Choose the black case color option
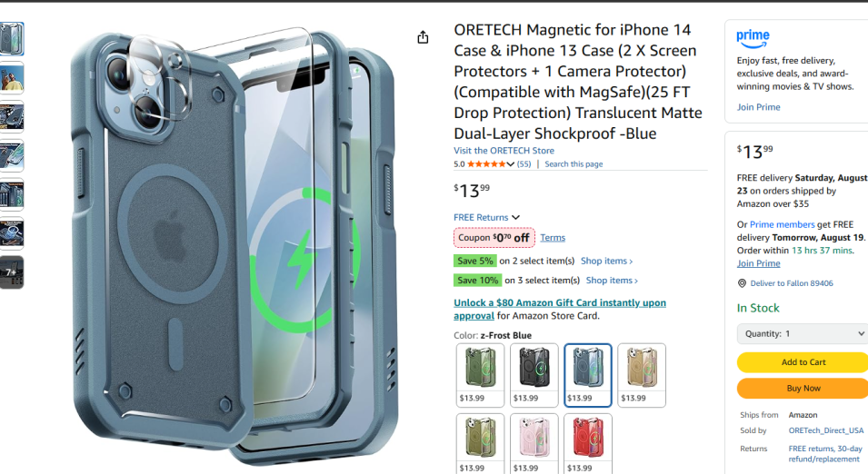The height and width of the screenshot is (474, 868). (534, 375)
